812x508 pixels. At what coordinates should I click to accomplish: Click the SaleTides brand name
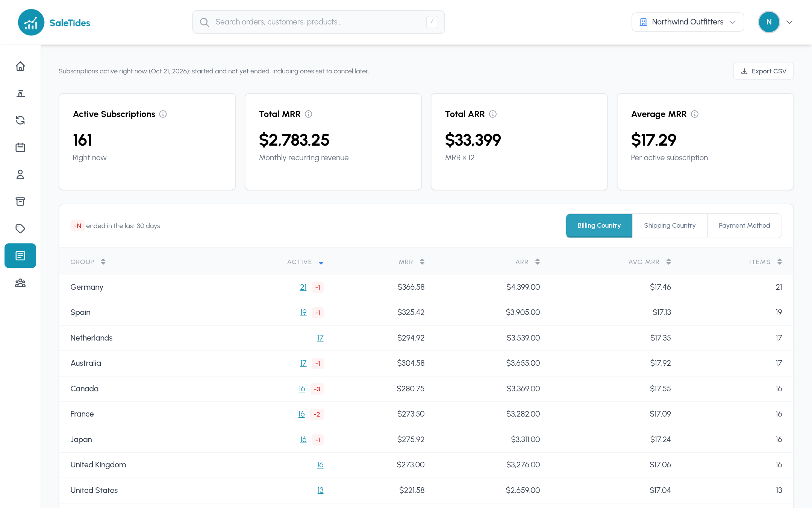(70, 23)
